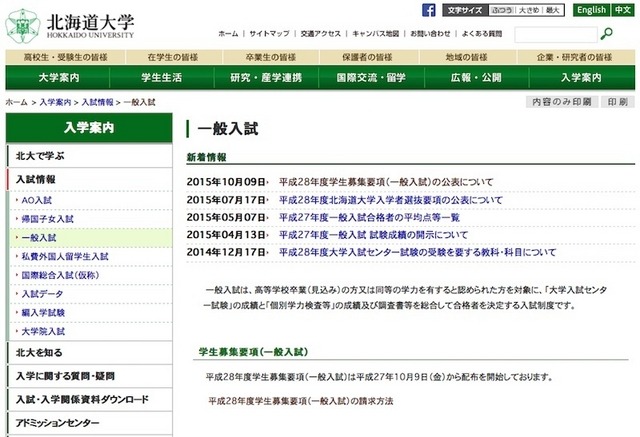The width and height of the screenshot is (640, 437).
Task: Set text size to ふつう
Action: click(502, 10)
